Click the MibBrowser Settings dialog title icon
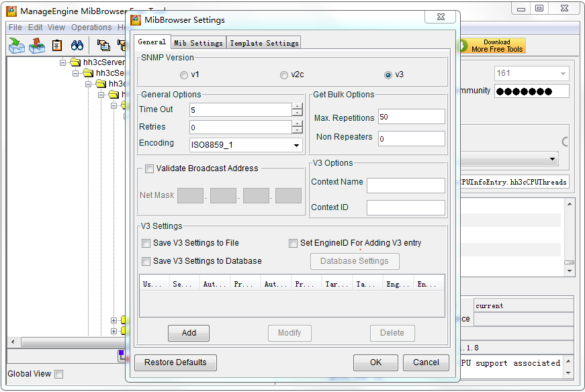This screenshot has width=585, height=392. pyautogui.click(x=136, y=20)
